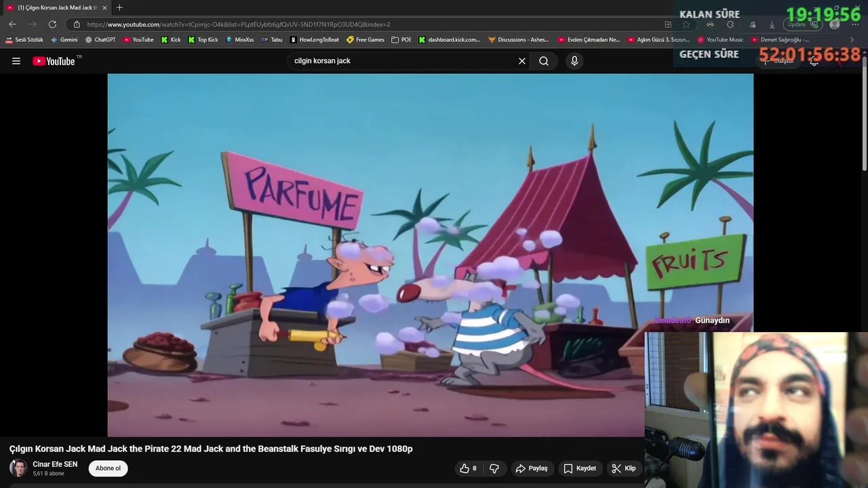Open the ChatGPT bookmark

click(x=100, y=40)
